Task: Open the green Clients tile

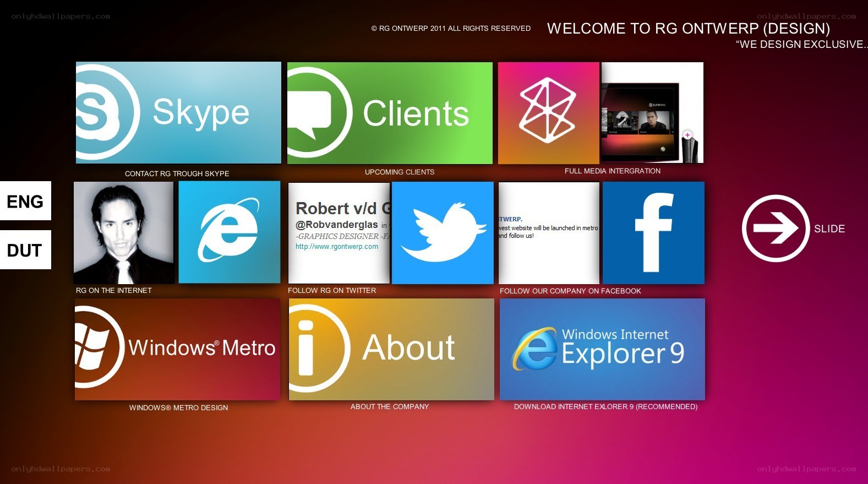Action: (390, 113)
